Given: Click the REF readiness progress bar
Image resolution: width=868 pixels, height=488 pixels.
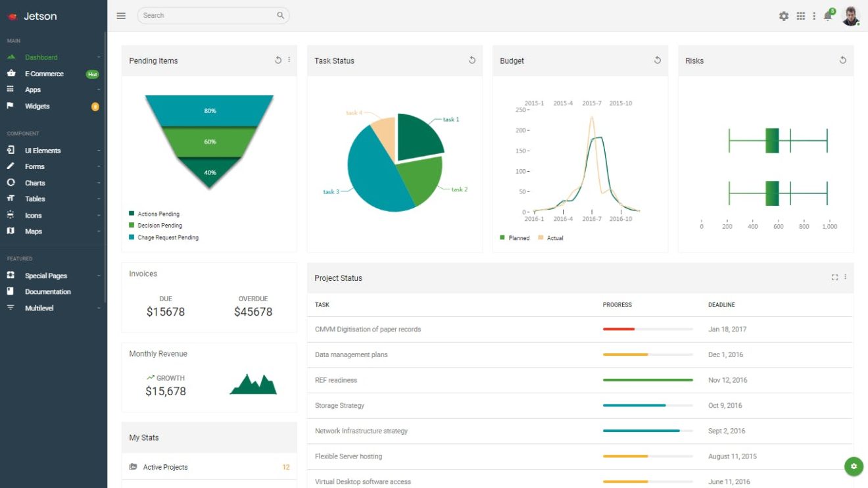Looking at the screenshot, I should [x=648, y=380].
